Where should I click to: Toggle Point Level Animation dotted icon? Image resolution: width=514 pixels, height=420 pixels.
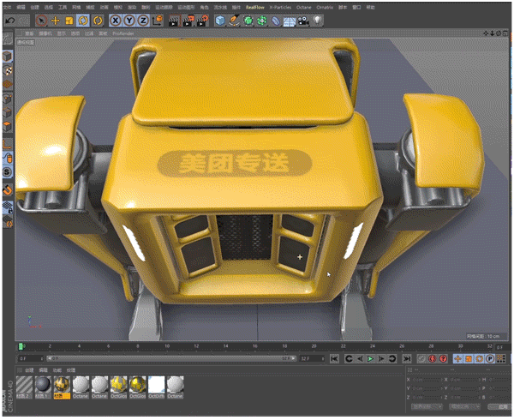coord(500,358)
